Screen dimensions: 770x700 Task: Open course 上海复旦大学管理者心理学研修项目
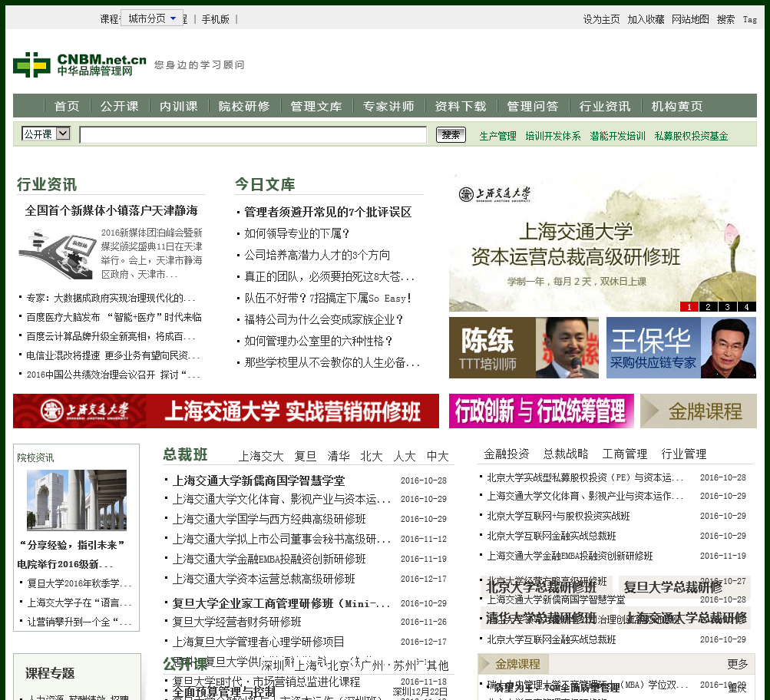pos(258,642)
